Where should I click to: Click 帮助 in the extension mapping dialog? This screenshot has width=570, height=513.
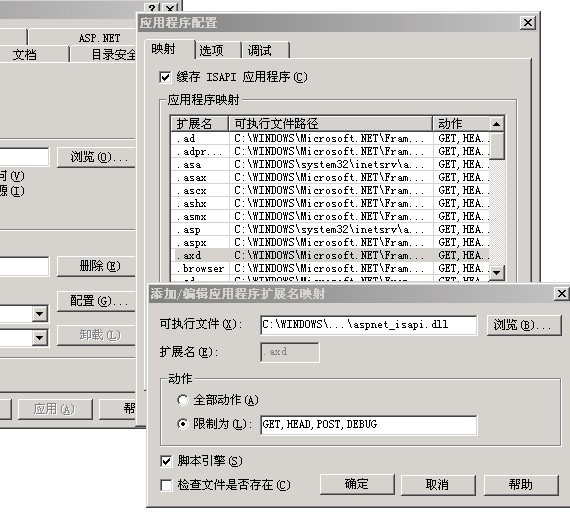521,484
